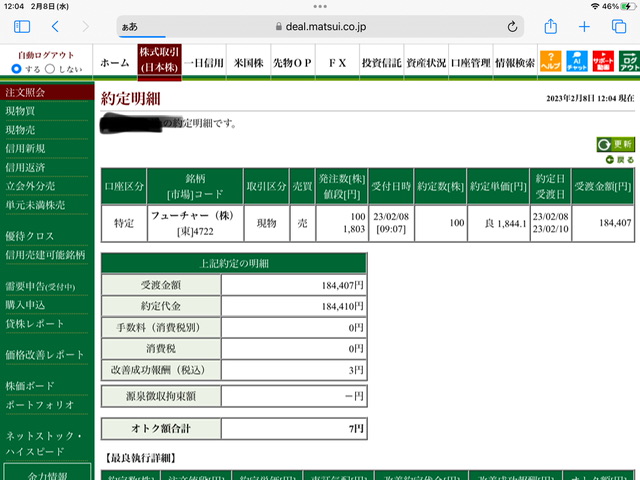Open 信用新規 in the sidebar
The height and width of the screenshot is (480, 640).
[x=25, y=149]
